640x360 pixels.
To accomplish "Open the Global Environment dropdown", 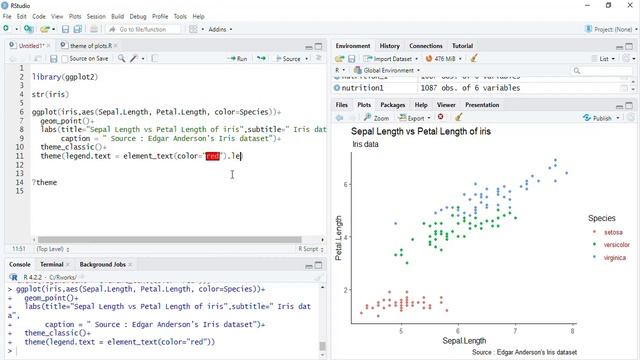I will tap(387, 70).
